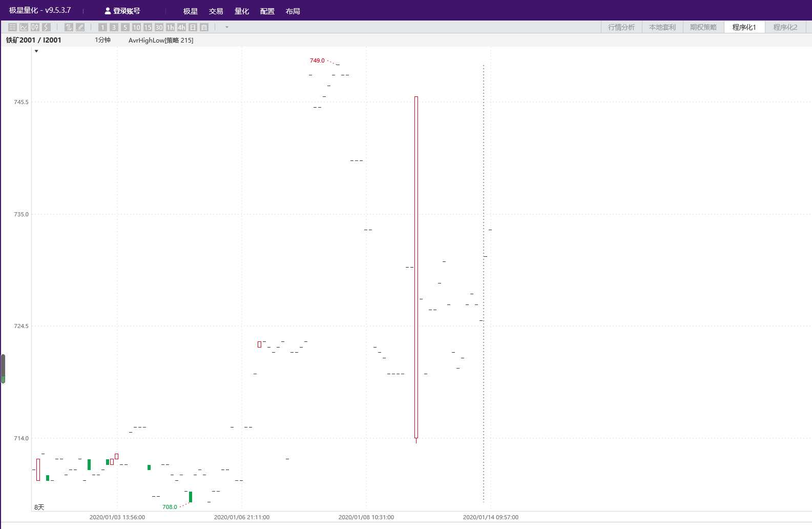Viewport: 812px width, 529px height.
Task: Click time label 2020/01/06 21:11:00
Action: [x=242, y=517]
